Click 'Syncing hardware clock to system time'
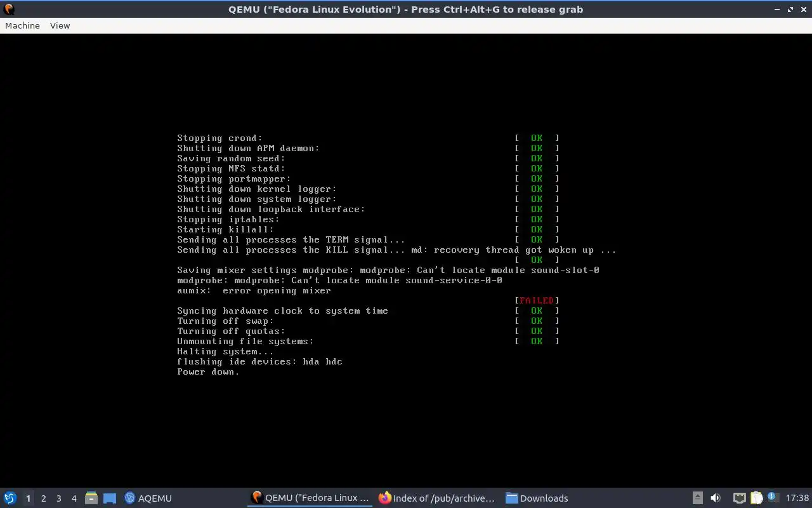Screen dimensions: 812x508 point(282,311)
